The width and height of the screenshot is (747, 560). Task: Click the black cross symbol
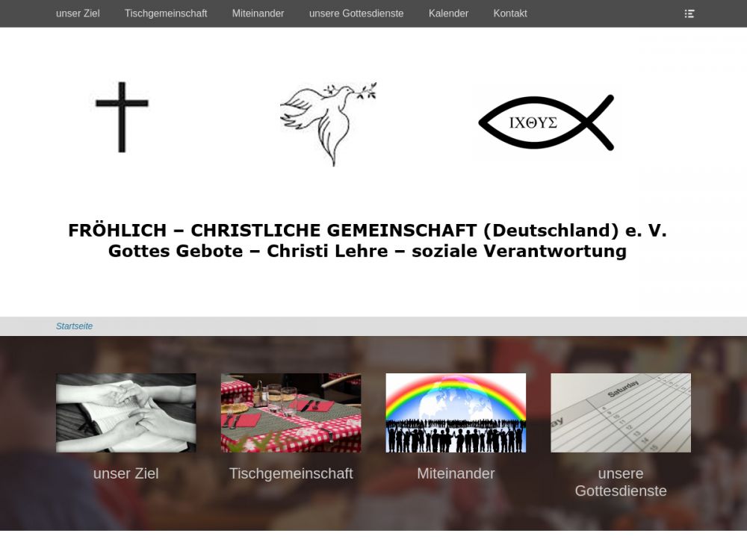122,117
